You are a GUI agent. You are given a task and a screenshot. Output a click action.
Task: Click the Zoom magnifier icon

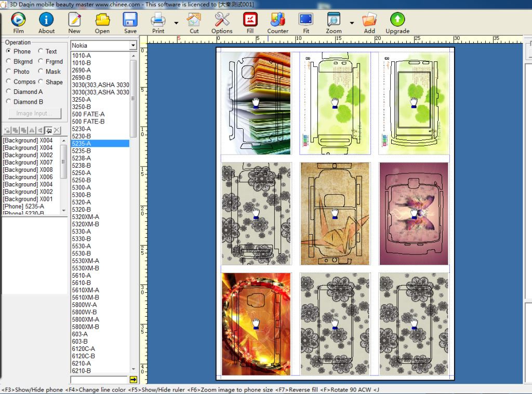(334, 23)
